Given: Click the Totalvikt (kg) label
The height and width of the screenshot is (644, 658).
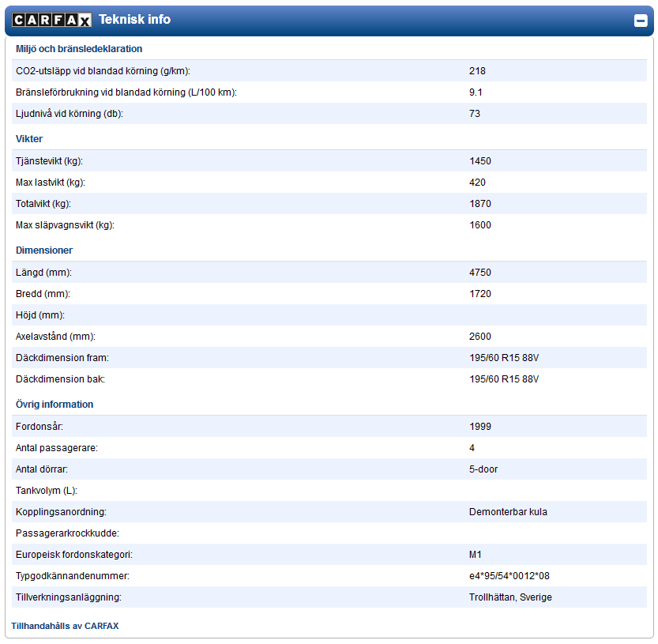Looking at the screenshot, I should tap(43, 204).
